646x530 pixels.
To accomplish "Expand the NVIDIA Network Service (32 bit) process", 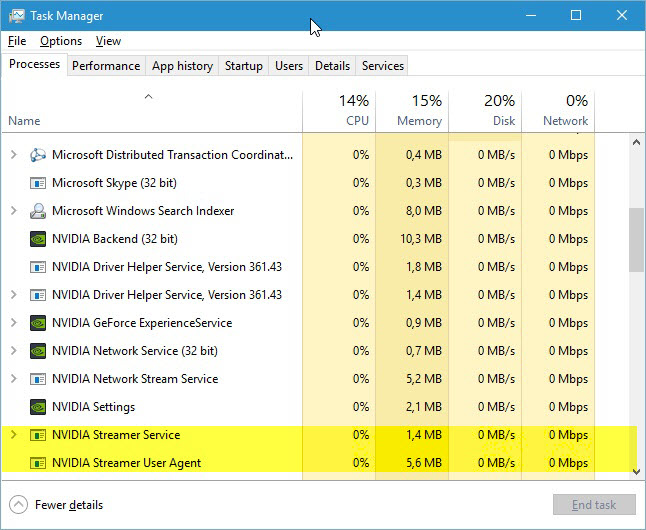I will [x=14, y=351].
